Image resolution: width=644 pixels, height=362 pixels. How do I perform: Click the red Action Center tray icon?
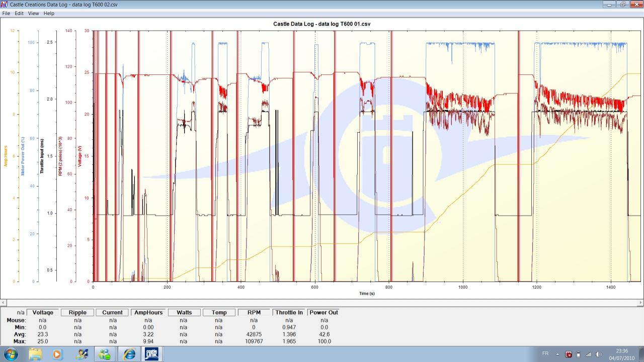pos(569,354)
